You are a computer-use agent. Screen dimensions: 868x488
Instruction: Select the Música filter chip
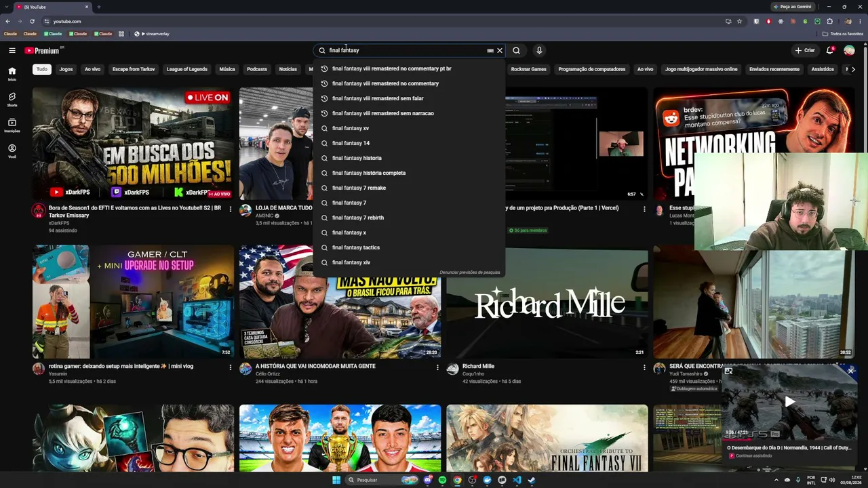pyautogui.click(x=227, y=69)
